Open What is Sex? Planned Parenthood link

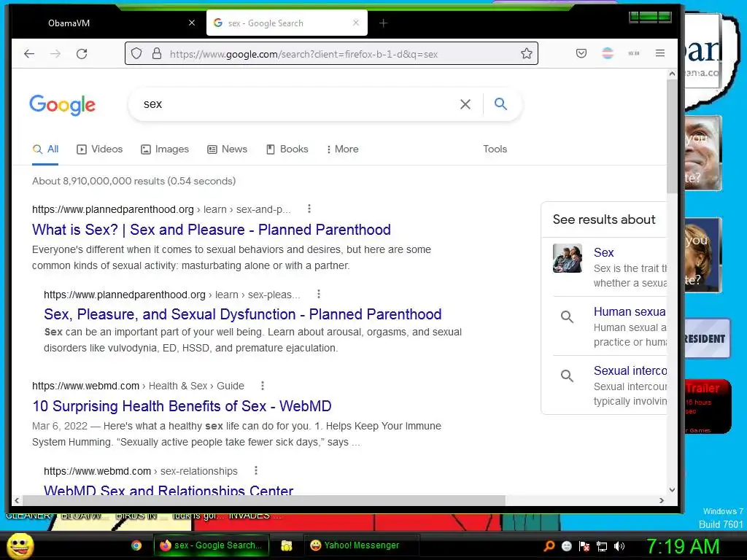[212, 230]
